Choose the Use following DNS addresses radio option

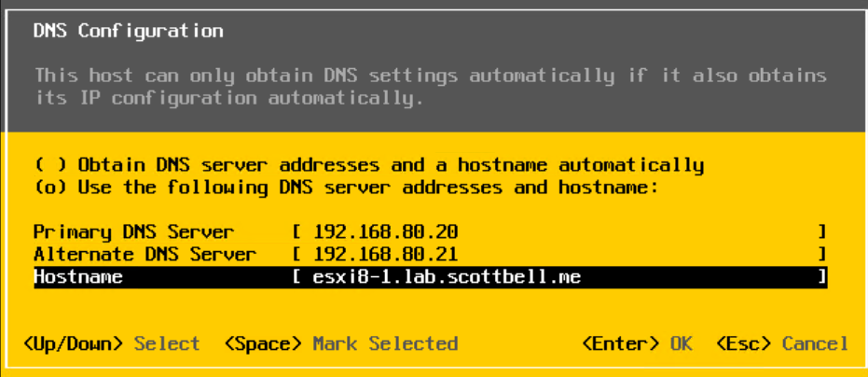pos(50,188)
